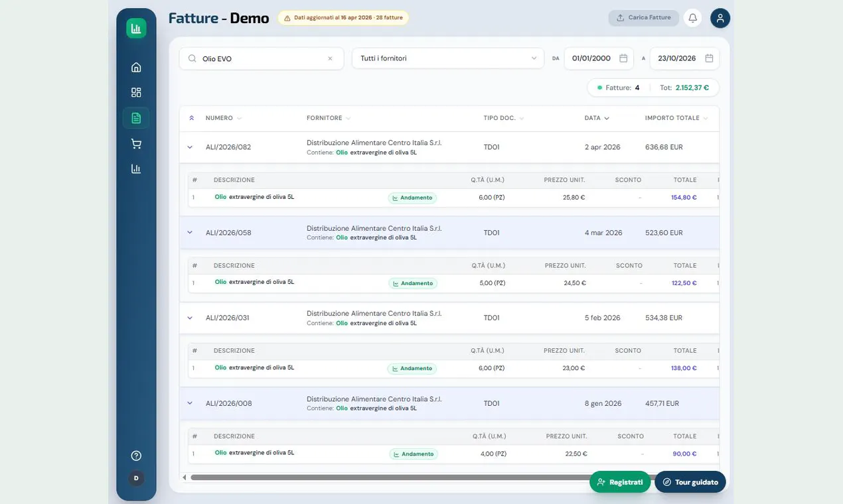Select the invoices document icon in sidebar
Screen dimensions: 843x504
point(136,118)
